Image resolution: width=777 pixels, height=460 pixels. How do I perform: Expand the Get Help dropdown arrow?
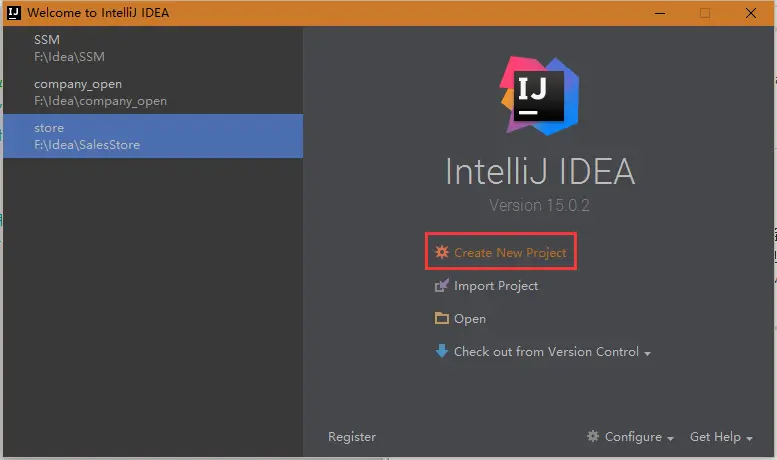point(749,439)
